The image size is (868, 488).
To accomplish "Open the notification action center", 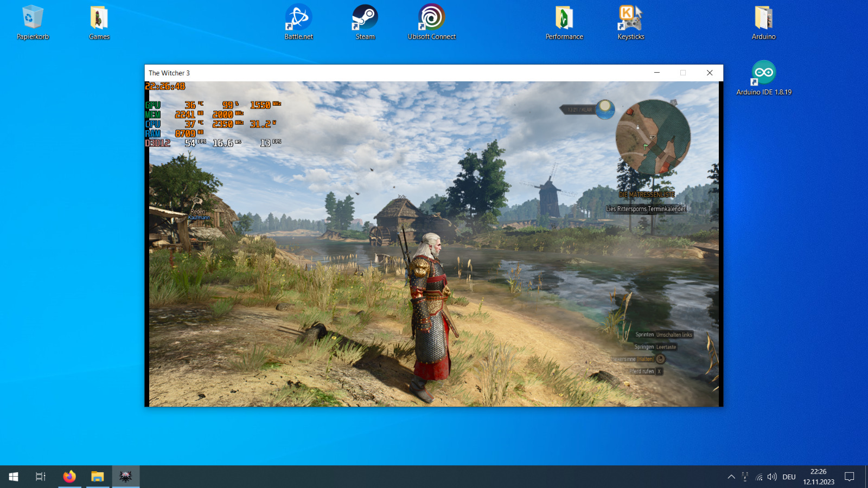I will 850,477.
